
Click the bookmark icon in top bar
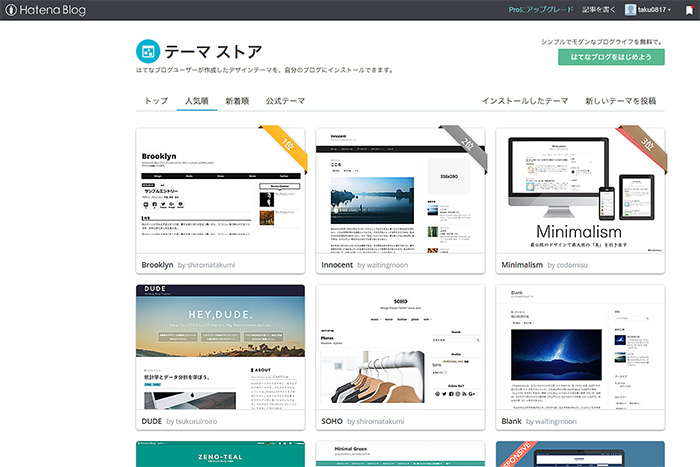coord(688,10)
